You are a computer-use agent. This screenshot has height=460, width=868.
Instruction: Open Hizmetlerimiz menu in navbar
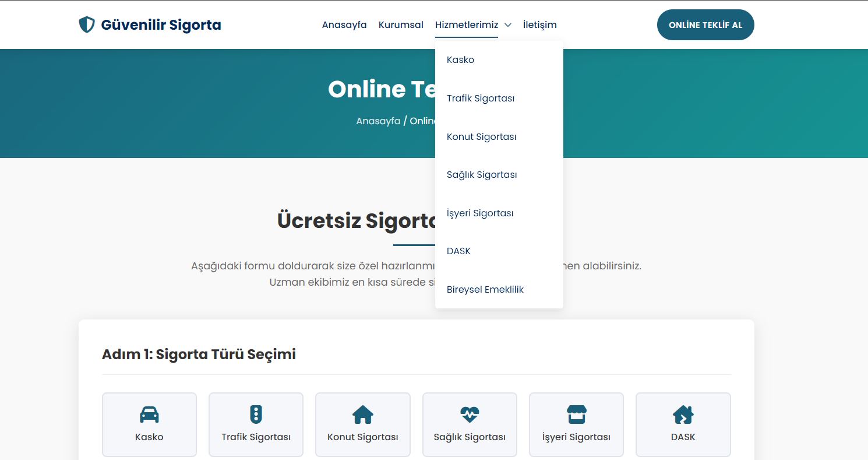[467, 24]
